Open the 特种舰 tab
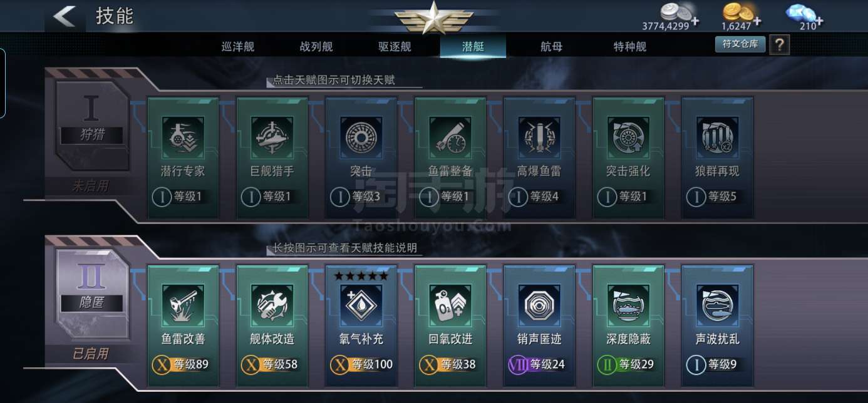This screenshot has width=868, height=403. pos(629,47)
